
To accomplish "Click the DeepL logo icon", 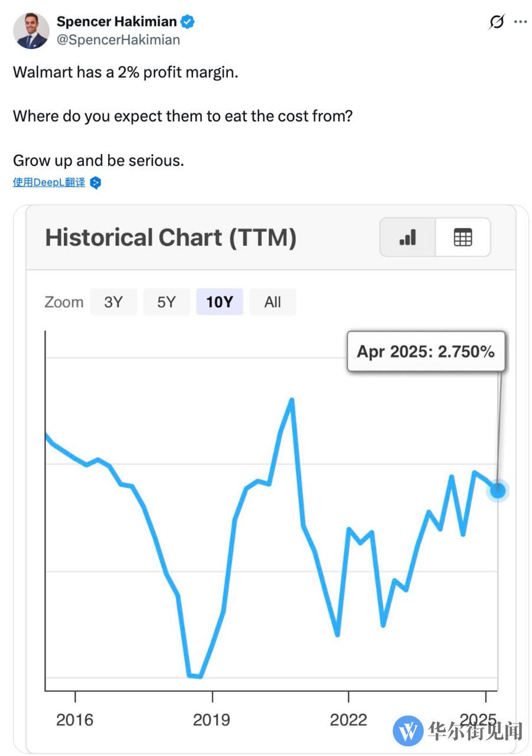I will click(x=96, y=183).
